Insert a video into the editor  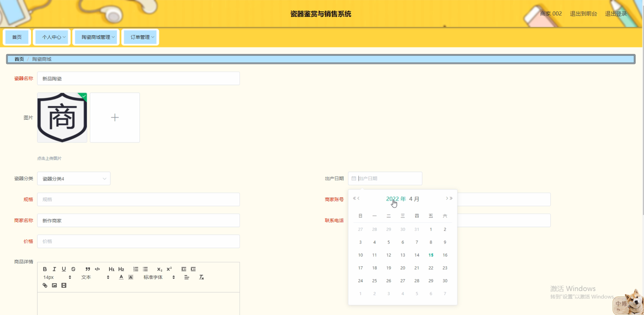64,285
